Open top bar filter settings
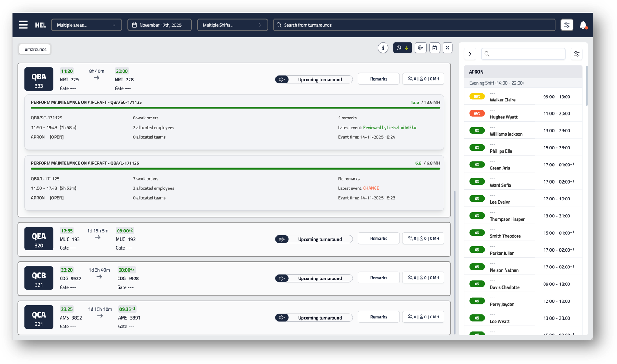The width and height of the screenshot is (617, 364). coord(567,25)
